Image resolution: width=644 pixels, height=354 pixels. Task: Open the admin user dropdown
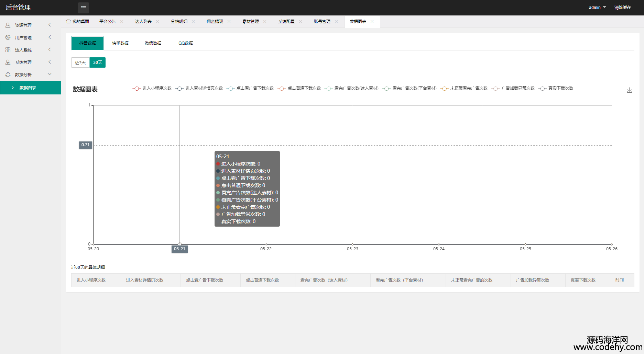click(x=597, y=8)
